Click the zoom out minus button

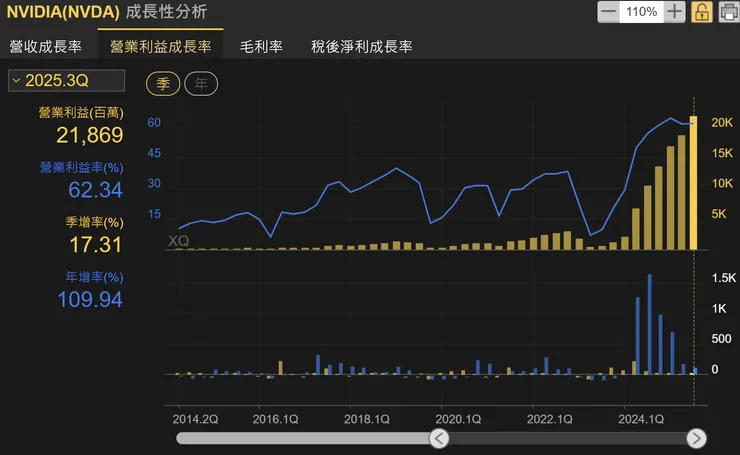click(x=608, y=12)
